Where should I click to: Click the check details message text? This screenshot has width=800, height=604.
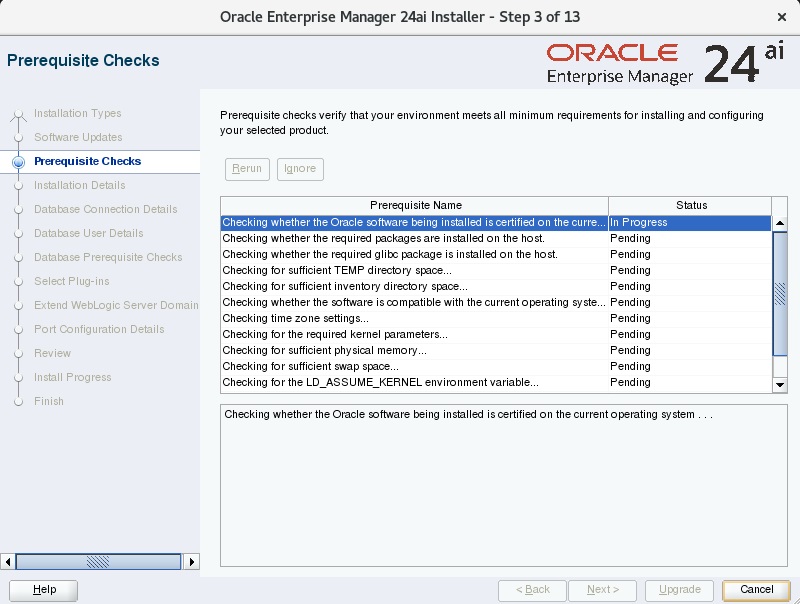coord(468,414)
